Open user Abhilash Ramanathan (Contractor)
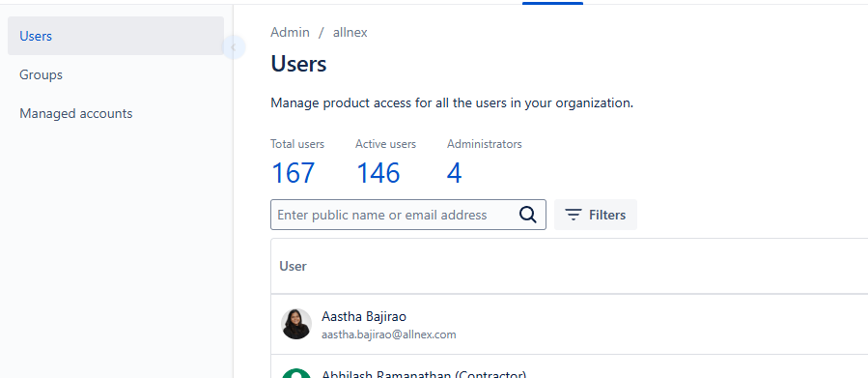Viewport: 868px width, 378px height. pyautogui.click(x=424, y=374)
